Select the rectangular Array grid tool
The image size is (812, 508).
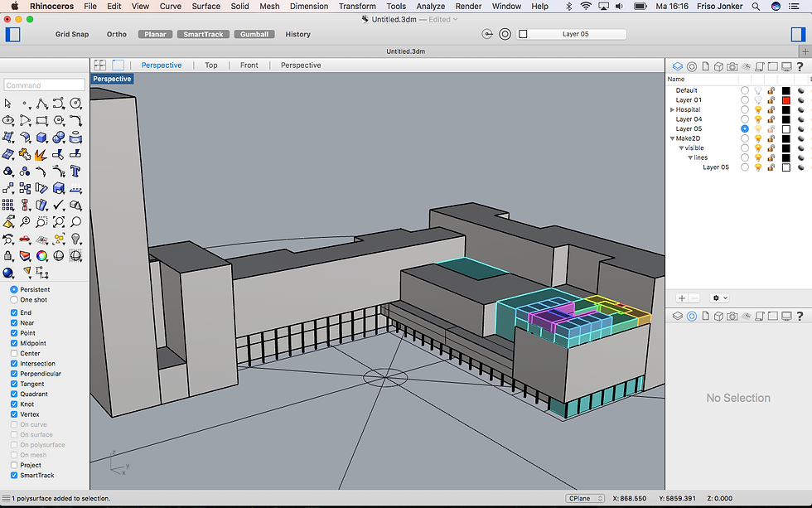pos(7,205)
